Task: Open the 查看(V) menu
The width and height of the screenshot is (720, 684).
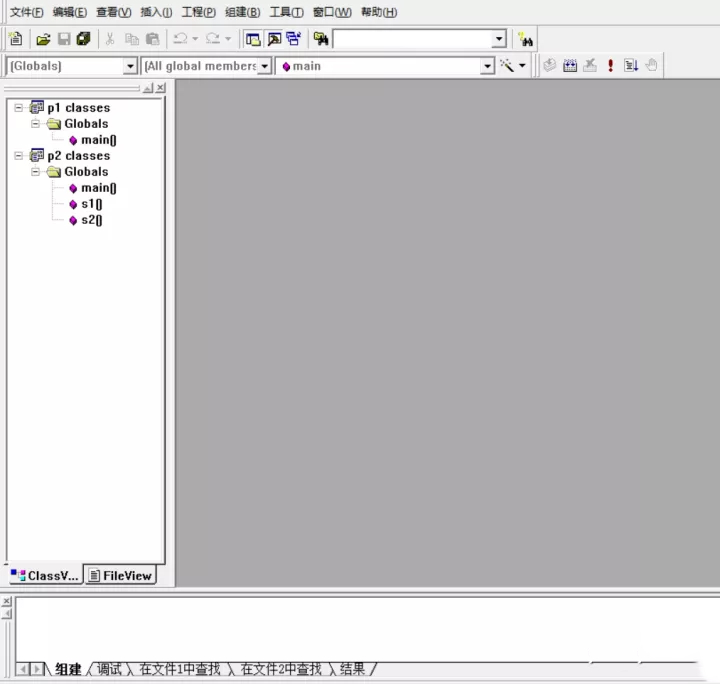Action: [x=113, y=12]
